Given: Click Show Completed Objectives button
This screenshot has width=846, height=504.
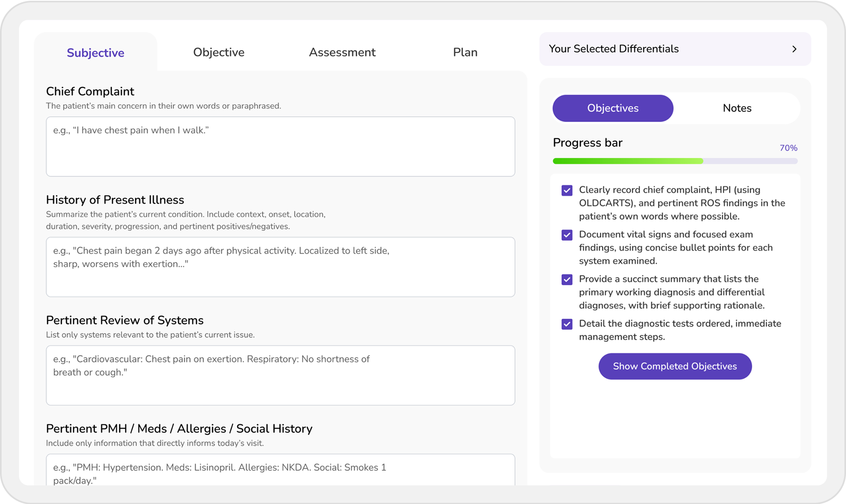Looking at the screenshot, I should 675,366.
